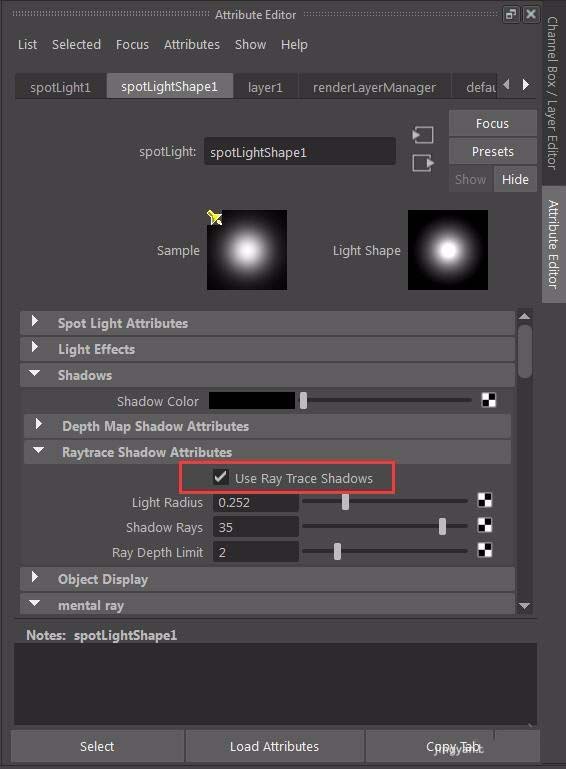Open the partially visible defau tab

click(475, 87)
